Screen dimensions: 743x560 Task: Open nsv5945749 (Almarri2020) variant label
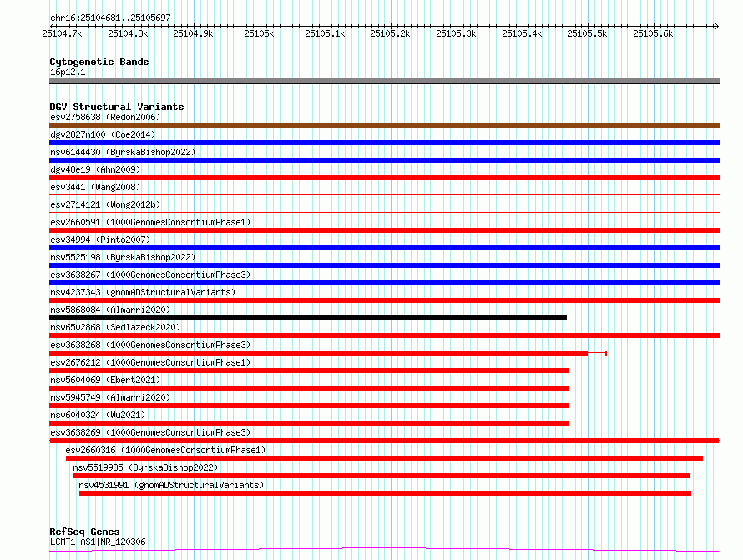click(x=110, y=397)
